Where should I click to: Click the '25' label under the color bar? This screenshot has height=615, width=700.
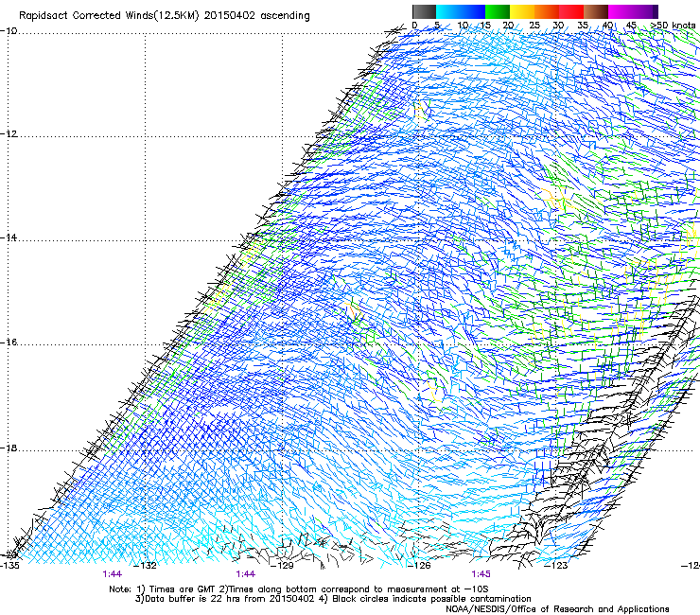[534, 26]
